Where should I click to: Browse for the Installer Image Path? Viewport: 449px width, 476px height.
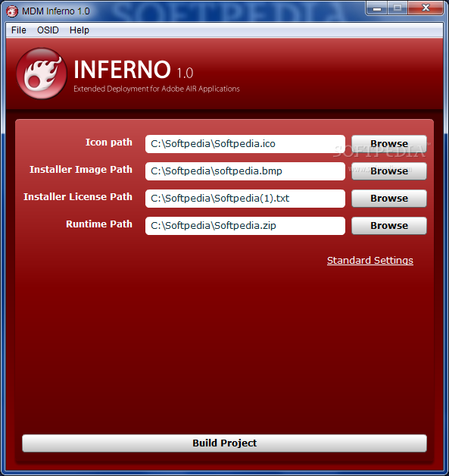point(389,171)
